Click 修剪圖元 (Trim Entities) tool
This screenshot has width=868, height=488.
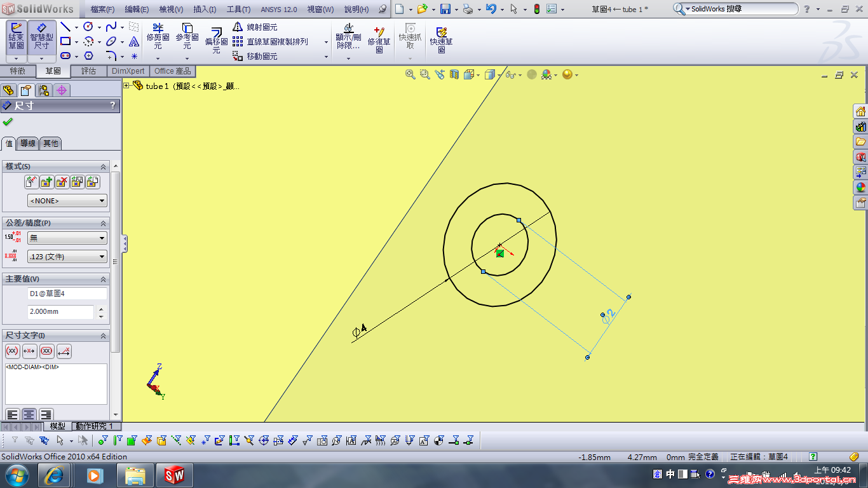[x=158, y=36]
